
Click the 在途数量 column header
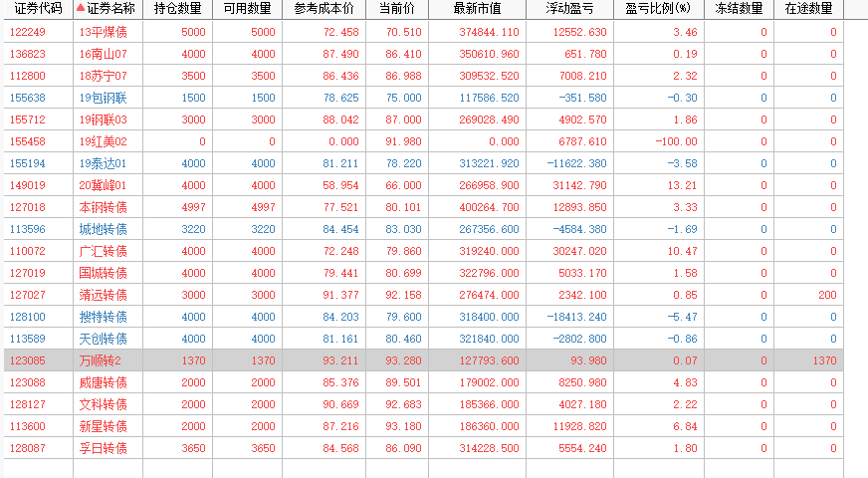pos(808,8)
